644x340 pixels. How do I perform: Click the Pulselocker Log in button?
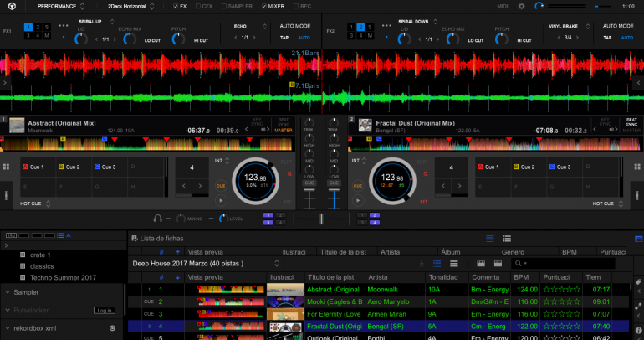105,311
